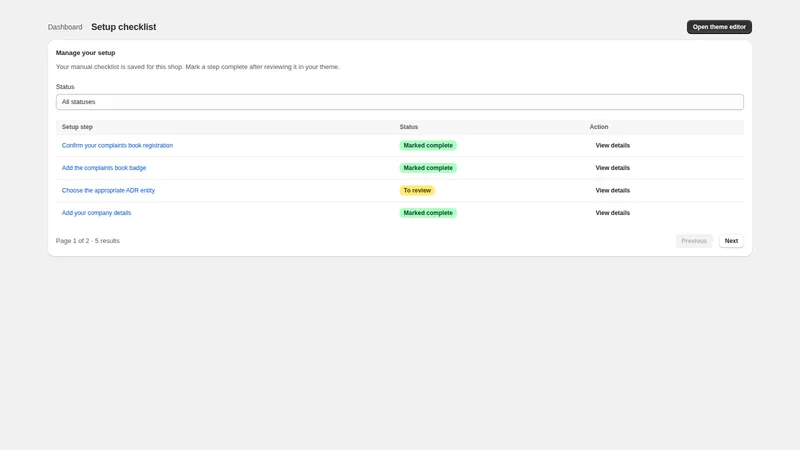Go back to Dashboard breadcrumb

click(65, 27)
